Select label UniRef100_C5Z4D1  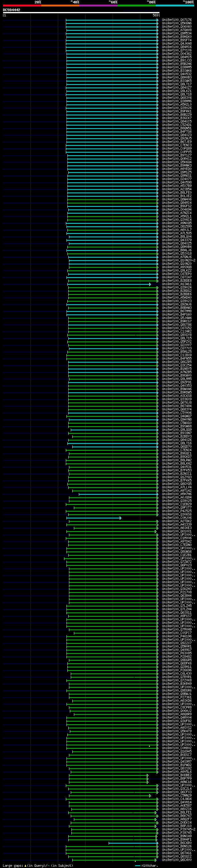177,125
